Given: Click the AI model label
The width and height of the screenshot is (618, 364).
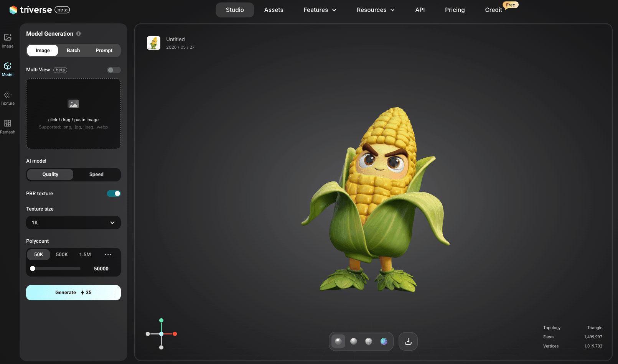Looking at the screenshot, I should pos(36,161).
